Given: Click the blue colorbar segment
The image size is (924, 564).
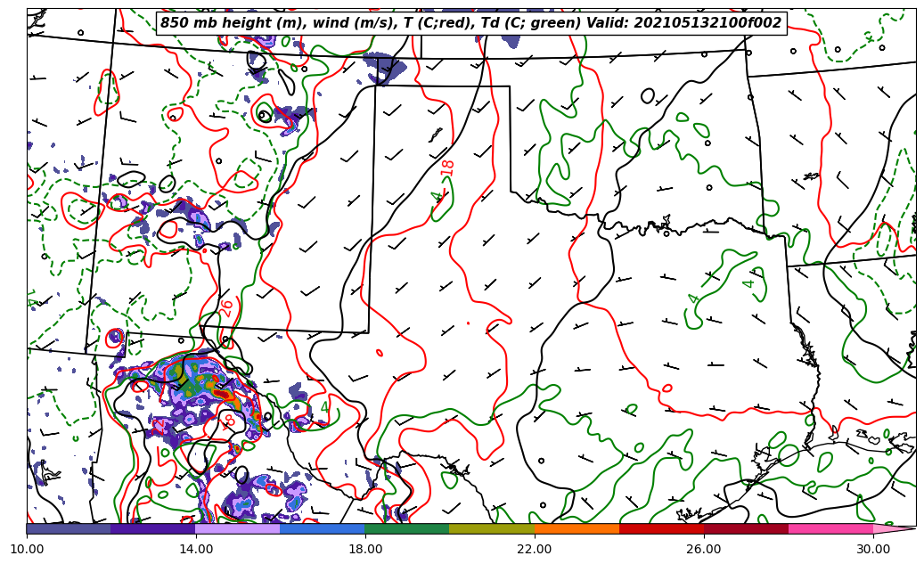Looking at the screenshot, I should pyautogui.click(x=323, y=528).
